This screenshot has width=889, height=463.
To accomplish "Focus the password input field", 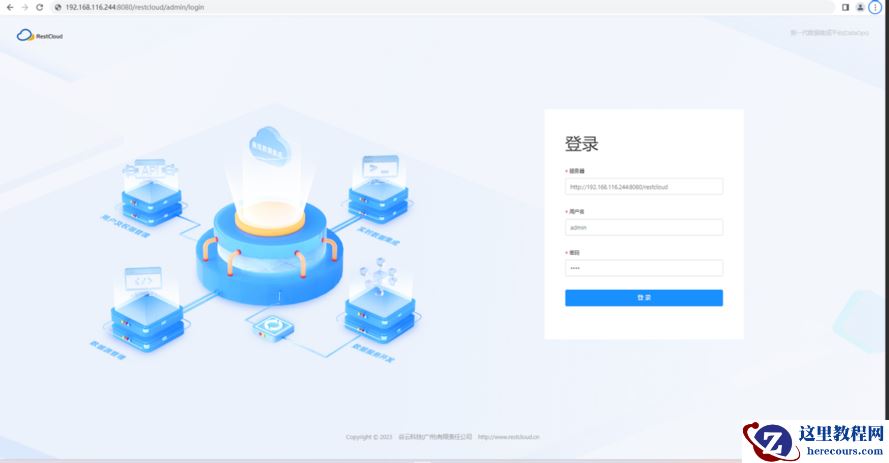I will [x=644, y=268].
